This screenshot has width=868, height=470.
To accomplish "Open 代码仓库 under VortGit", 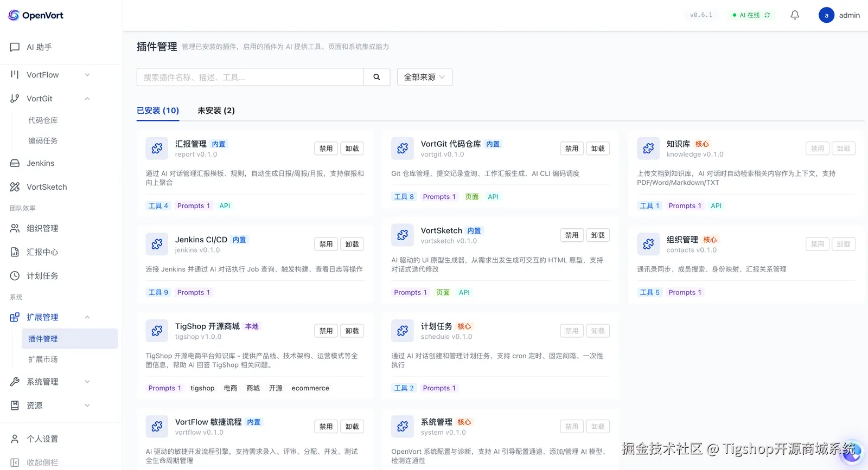I will [43, 120].
